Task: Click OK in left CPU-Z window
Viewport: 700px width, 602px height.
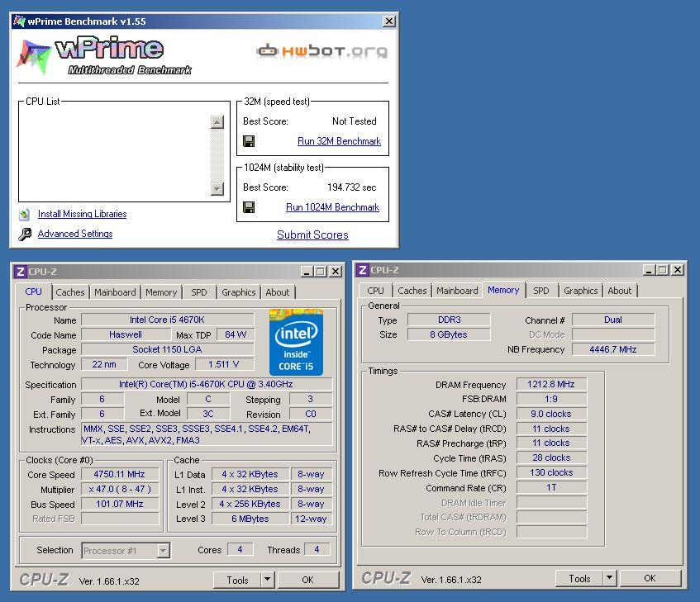Action: (308, 581)
